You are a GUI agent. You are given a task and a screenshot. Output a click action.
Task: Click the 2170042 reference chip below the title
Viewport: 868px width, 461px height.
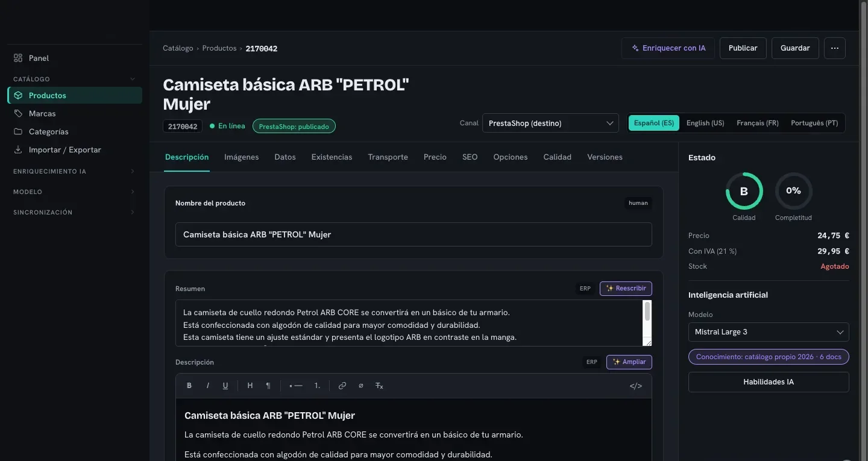[x=183, y=127]
